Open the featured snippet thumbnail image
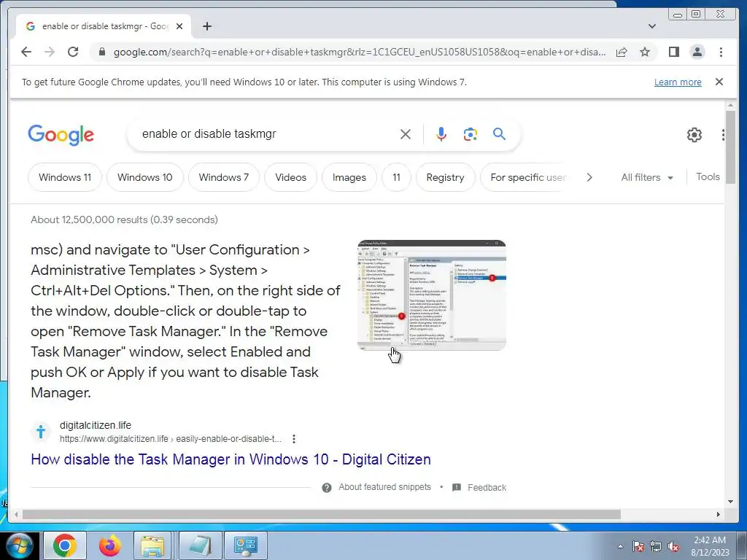This screenshot has width=747, height=560. (432, 295)
